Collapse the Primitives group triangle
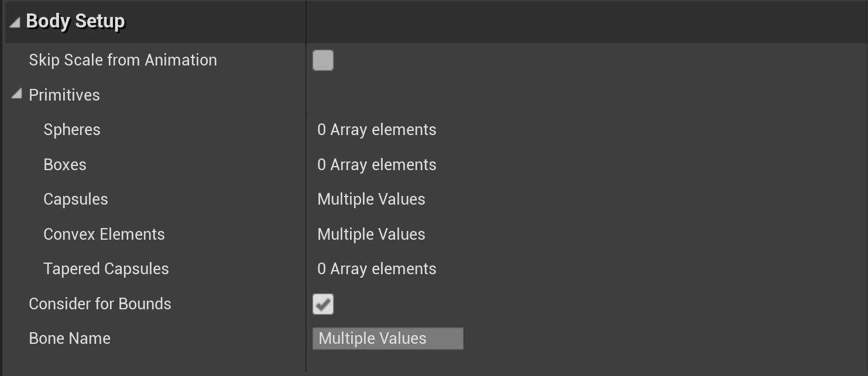The image size is (868, 376). (x=16, y=94)
